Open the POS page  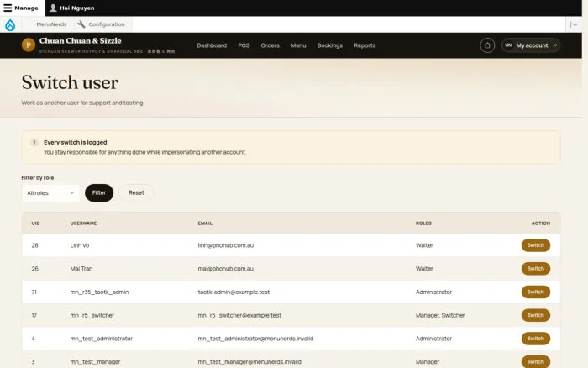click(x=244, y=45)
